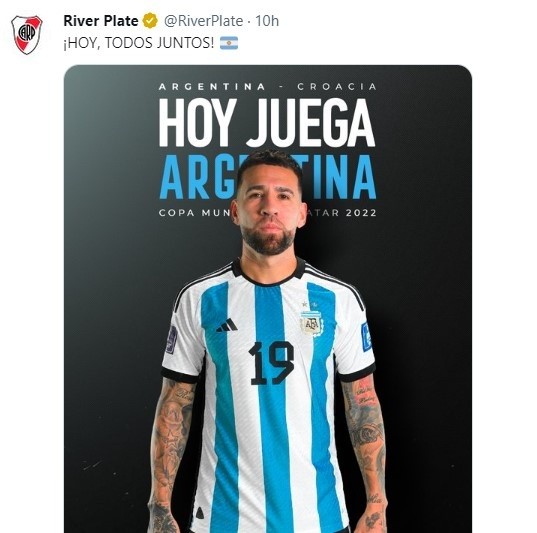Click the tattooed arm on the left
This screenshot has height=533, width=537.
pyautogui.click(x=171, y=454)
